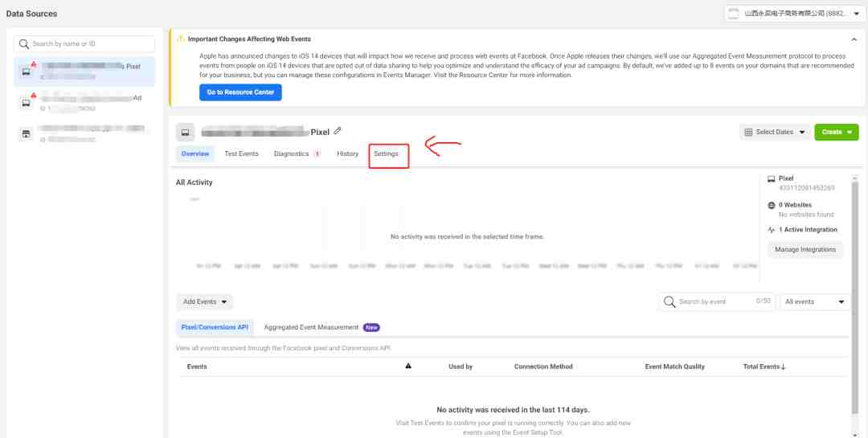Click the Diagnostics red notification badge
Image resolution: width=868 pixels, height=438 pixels.
coord(317,154)
